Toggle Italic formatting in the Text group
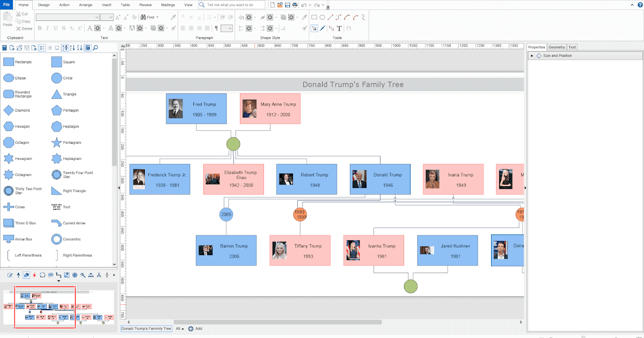644x338 pixels. [x=47, y=28]
